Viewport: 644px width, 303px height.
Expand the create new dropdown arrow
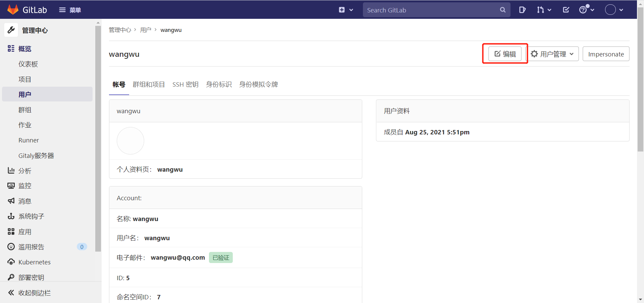click(x=351, y=10)
